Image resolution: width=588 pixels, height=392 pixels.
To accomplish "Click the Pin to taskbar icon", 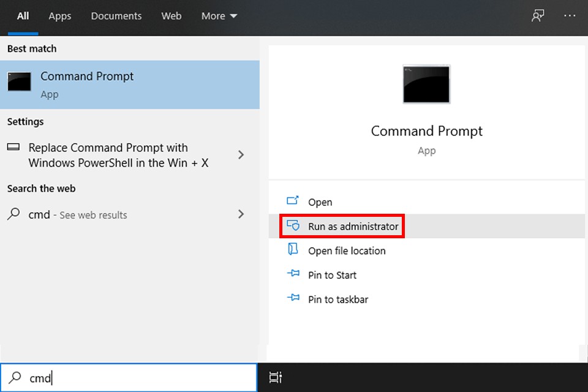I will pos(293,299).
